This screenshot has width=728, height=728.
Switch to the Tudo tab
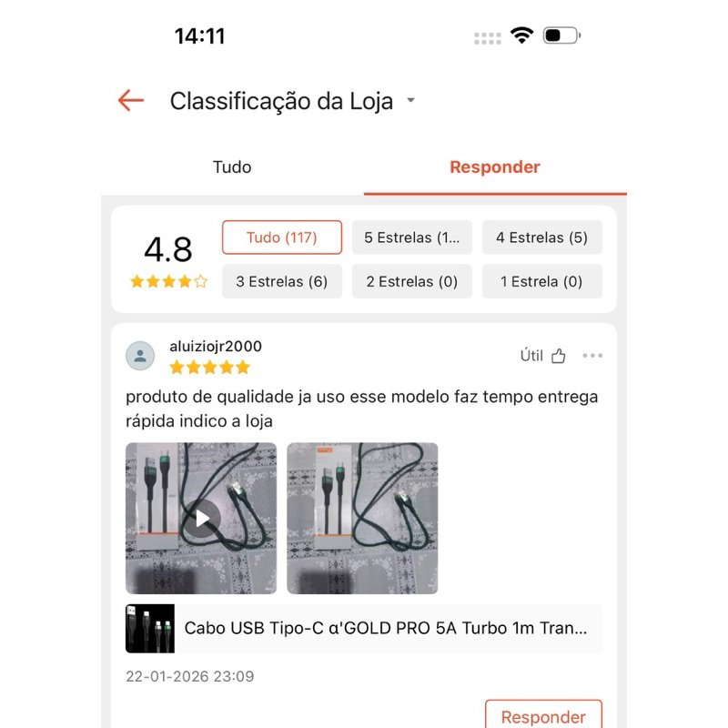[x=232, y=167]
